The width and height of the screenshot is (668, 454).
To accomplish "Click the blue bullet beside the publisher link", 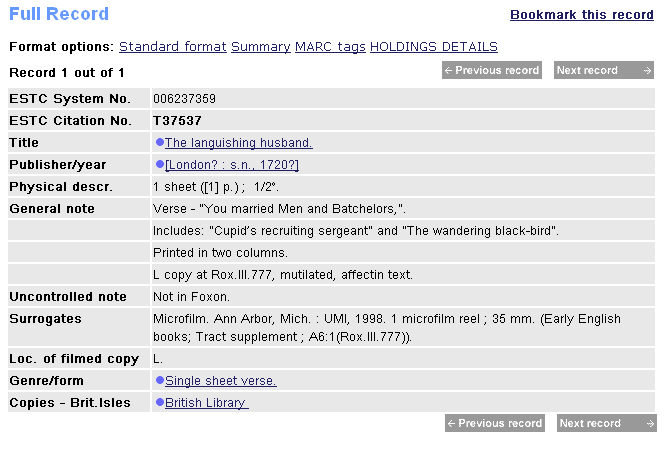I will 160,164.
